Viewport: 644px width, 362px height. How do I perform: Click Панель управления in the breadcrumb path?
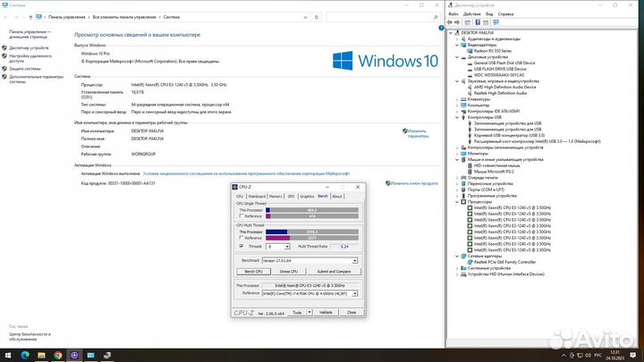click(x=66, y=17)
